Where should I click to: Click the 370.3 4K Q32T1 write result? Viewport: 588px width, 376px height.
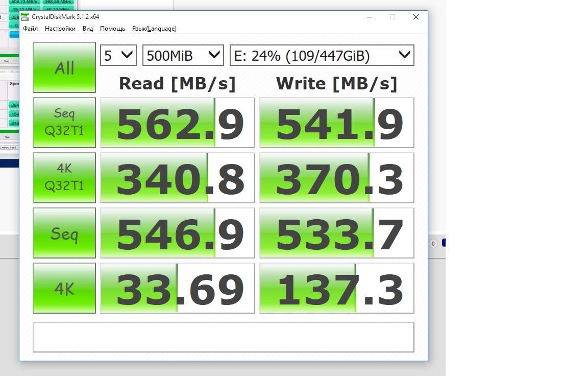pyautogui.click(x=337, y=178)
